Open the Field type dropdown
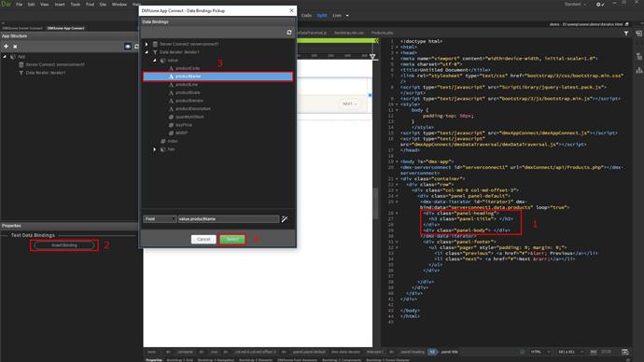 pyautogui.click(x=160, y=219)
